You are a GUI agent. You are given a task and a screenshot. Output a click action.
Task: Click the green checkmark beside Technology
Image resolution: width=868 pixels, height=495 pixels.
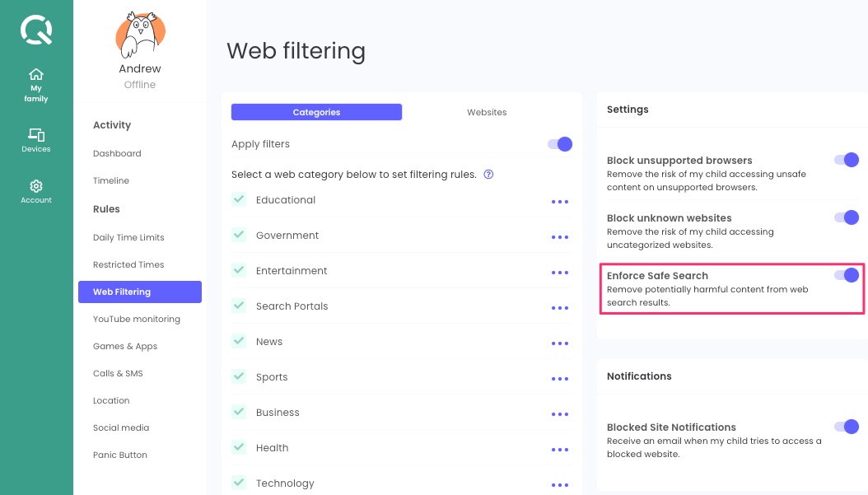point(239,483)
